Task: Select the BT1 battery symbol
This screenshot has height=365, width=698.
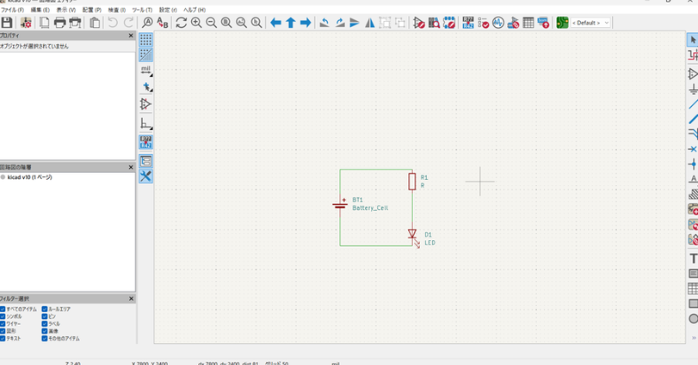Action: click(340, 205)
